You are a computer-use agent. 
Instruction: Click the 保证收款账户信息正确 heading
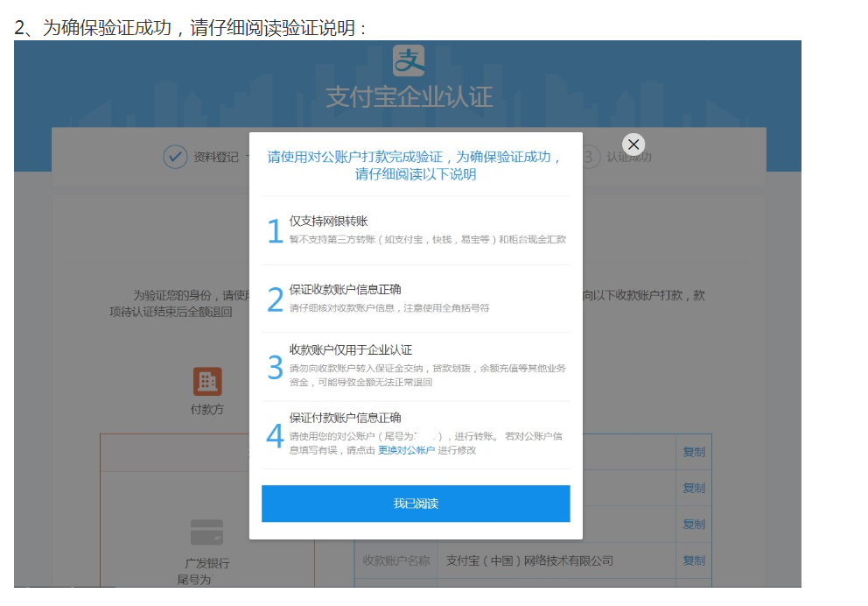click(345, 289)
